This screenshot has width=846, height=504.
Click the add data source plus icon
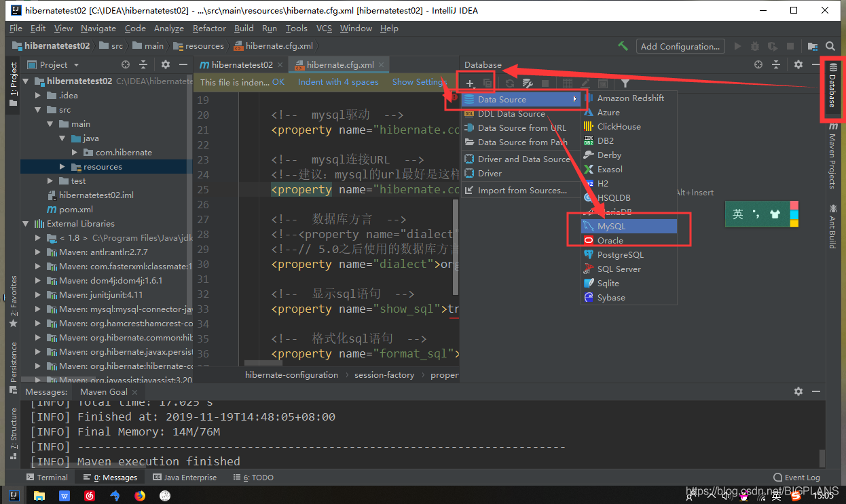469,83
